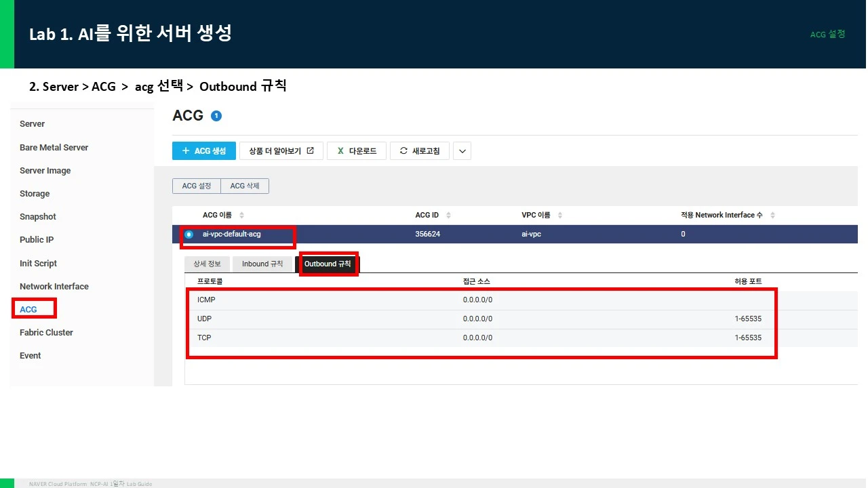Open Event in the sidebar
Image resolution: width=868 pixels, height=488 pixels.
pyautogui.click(x=31, y=356)
